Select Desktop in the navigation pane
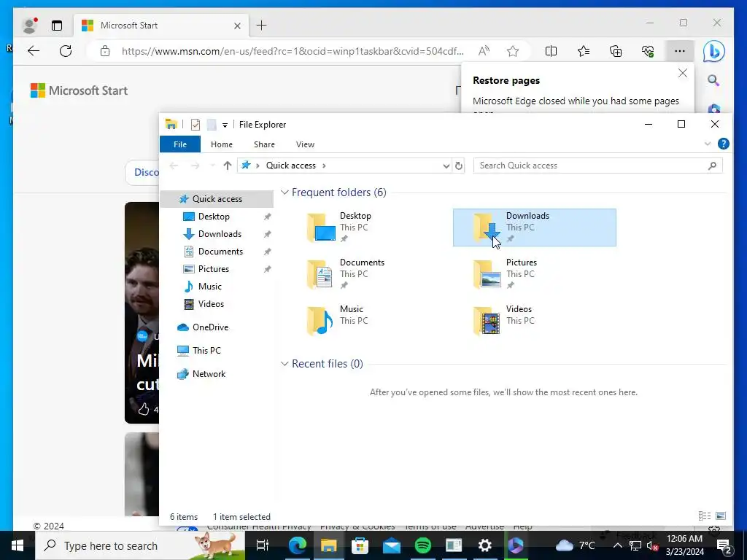 pos(214,216)
